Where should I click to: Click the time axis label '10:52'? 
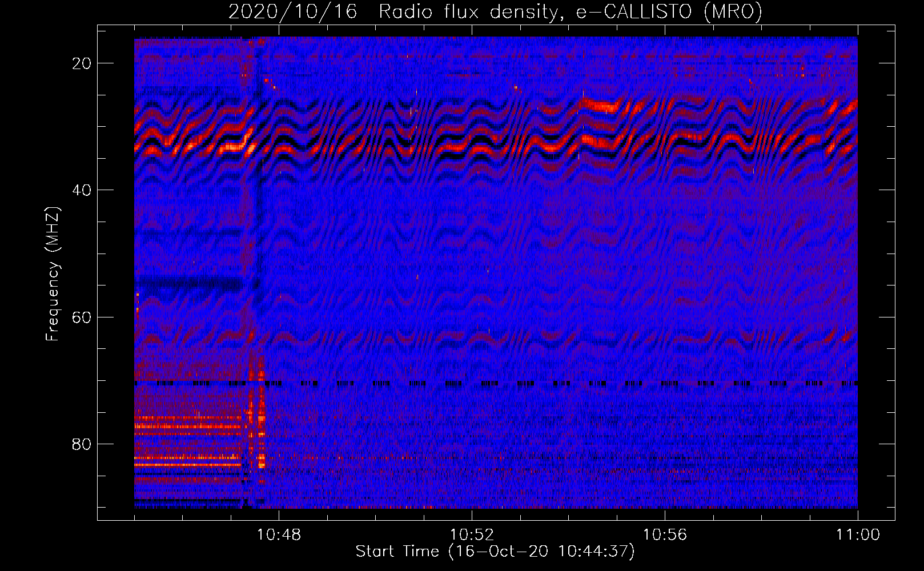click(472, 535)
